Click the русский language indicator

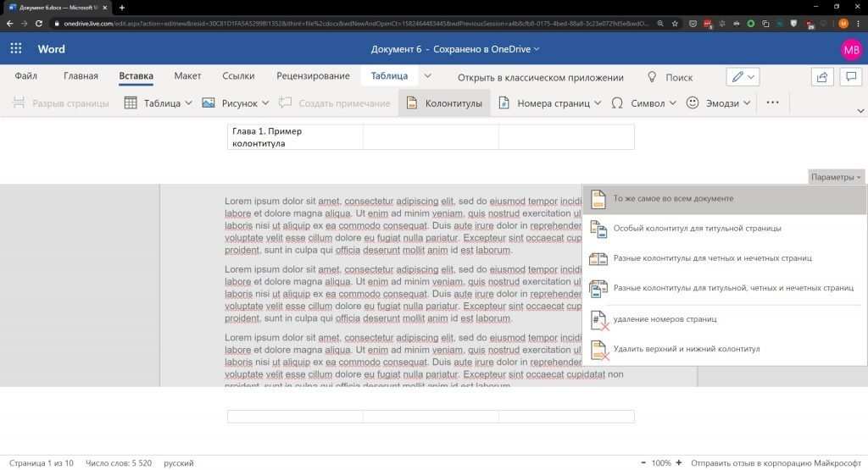pyautogui.click(x=179, y=463)
